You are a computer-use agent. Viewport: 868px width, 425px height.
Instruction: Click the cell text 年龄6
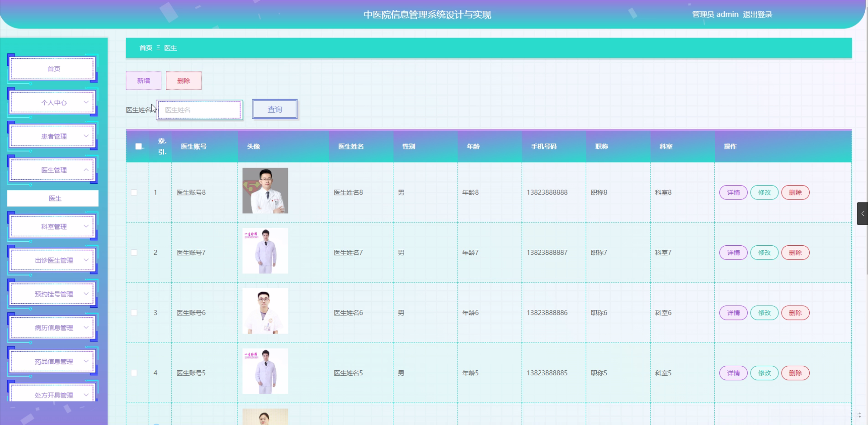coord(470,313)
